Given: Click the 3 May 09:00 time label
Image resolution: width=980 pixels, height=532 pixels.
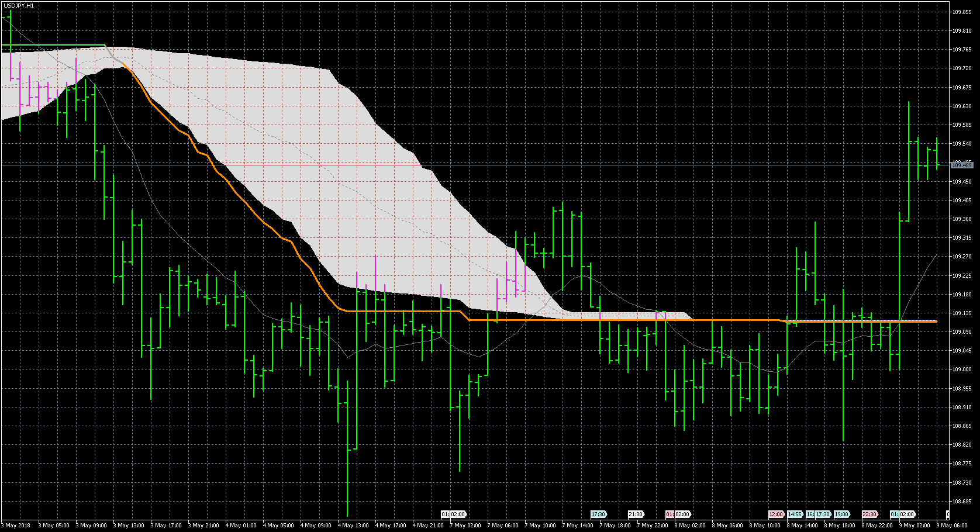Looking at the screenshot, I should (91, 526).
